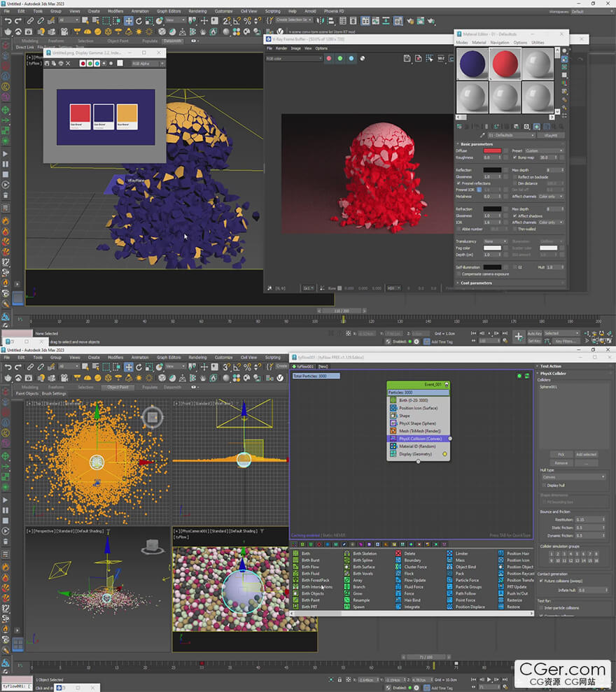Select Material ID (Random) operator

pos(418,446)
